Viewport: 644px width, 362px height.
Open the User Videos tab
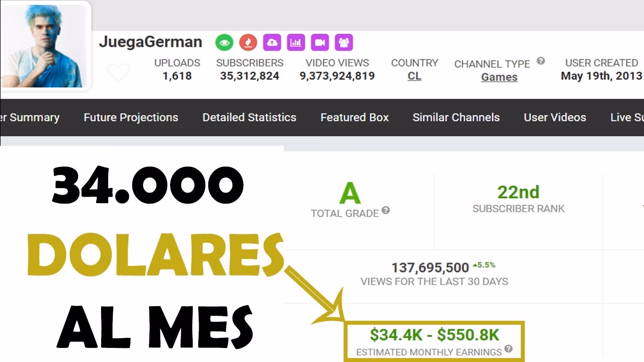[554, 118]
